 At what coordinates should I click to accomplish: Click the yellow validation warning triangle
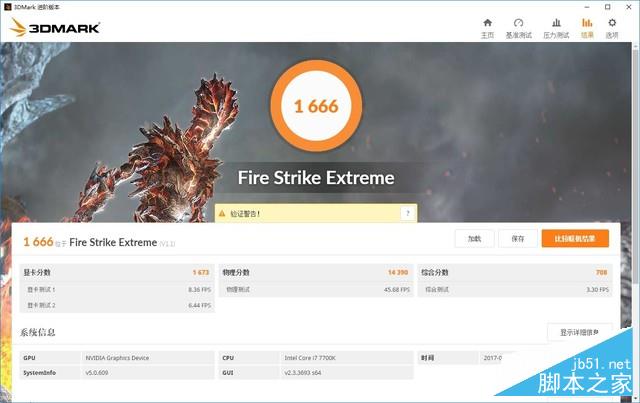(x=222, y=213)
